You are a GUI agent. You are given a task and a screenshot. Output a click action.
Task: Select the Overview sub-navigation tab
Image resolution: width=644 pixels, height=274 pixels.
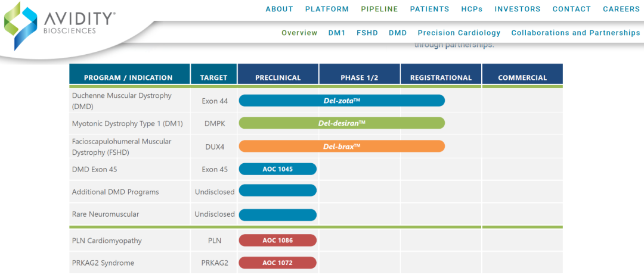point(299,33)
